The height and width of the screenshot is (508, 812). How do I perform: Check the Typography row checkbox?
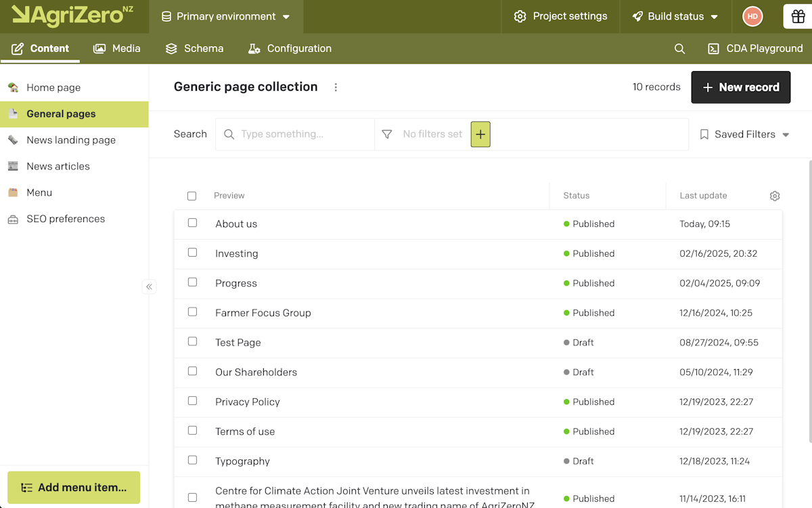192,460
